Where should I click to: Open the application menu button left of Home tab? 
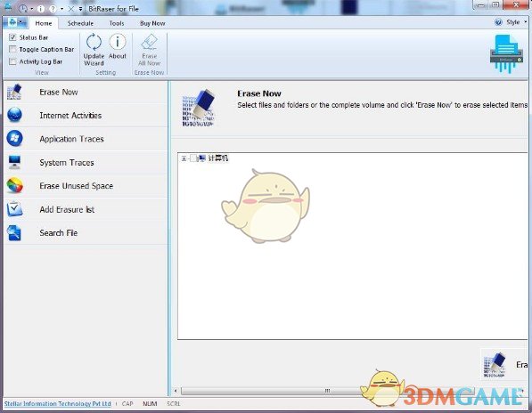tap(15, 23)
